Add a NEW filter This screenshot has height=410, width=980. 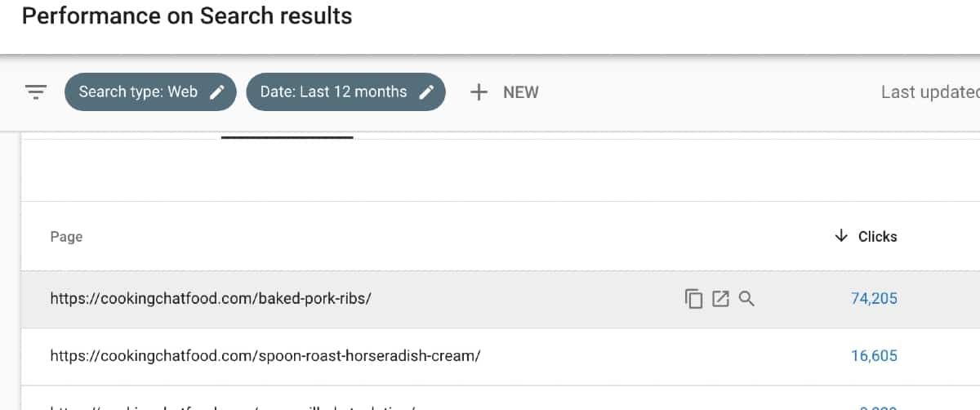(x=504, y=92)
